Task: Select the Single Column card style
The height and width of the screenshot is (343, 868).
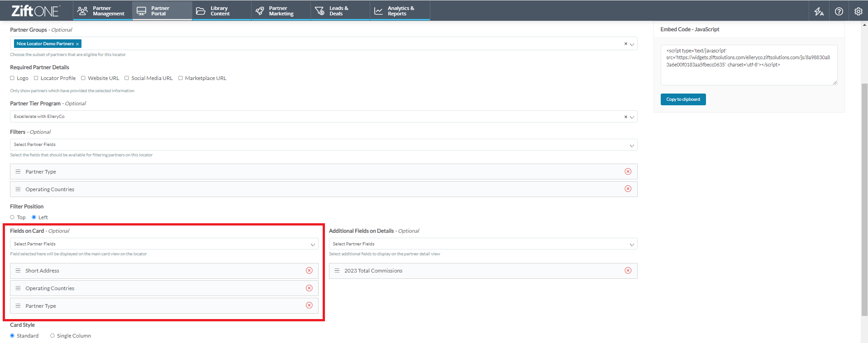Action: coord(52,336)
